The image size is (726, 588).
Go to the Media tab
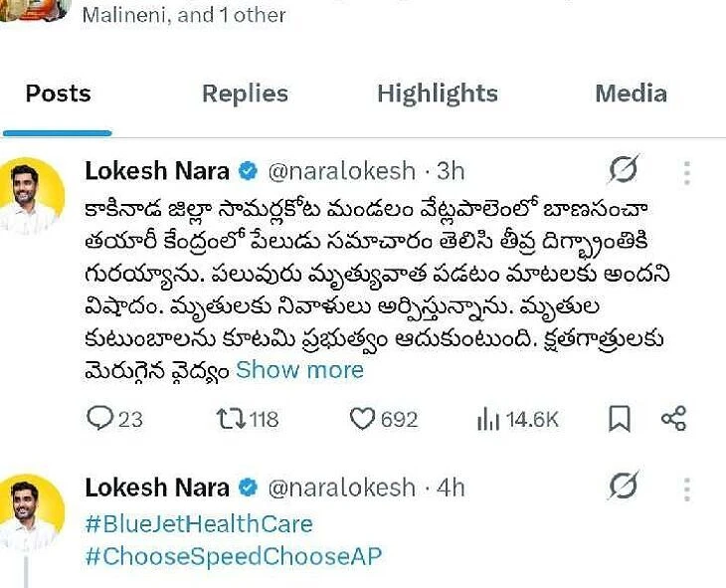pos(631,94)
